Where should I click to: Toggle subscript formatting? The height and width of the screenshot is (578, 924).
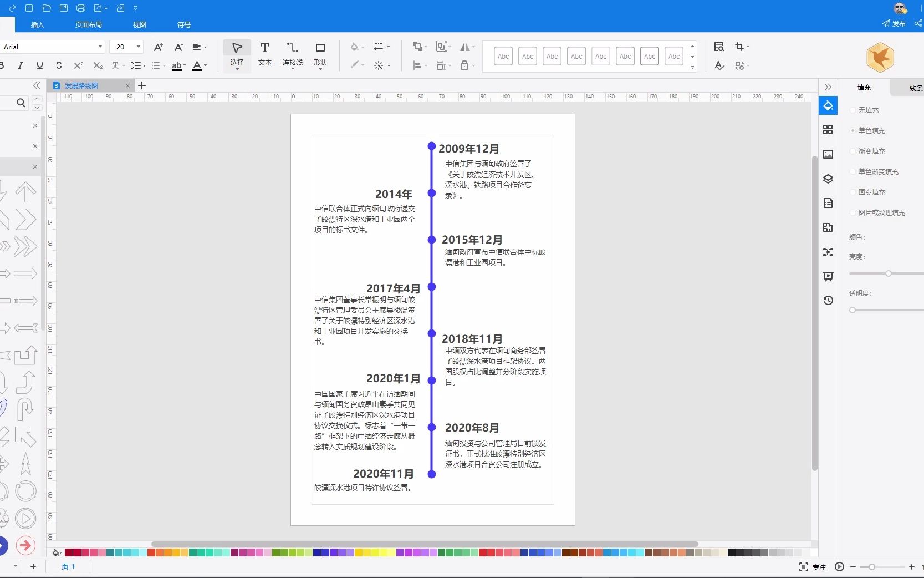[98, 65]
